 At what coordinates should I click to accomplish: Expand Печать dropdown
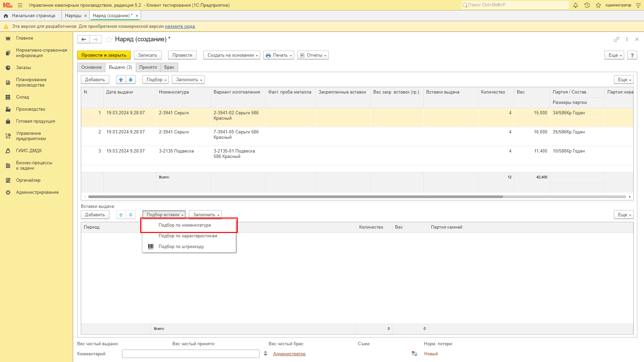pos(279,55)
